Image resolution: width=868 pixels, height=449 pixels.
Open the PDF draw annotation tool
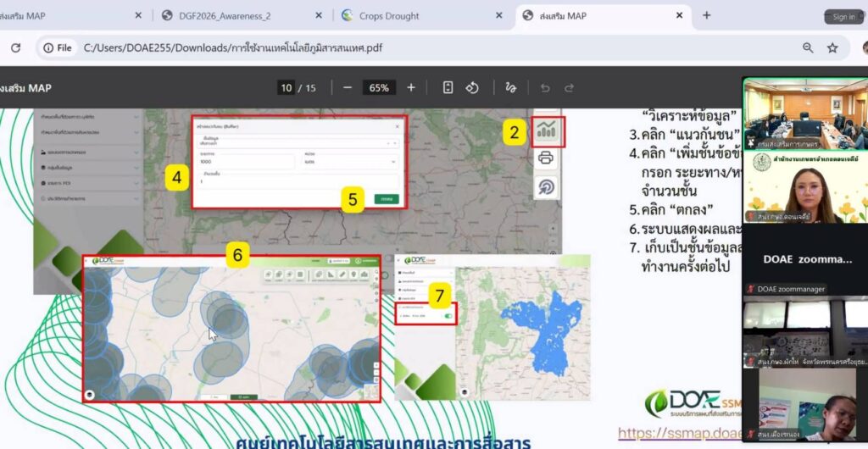[x=510, y=87]
